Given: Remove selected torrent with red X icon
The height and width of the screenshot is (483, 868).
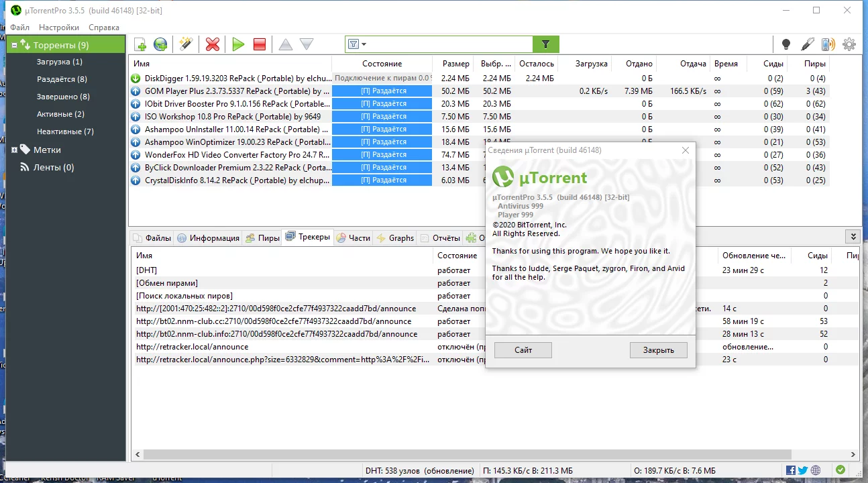Looking at the screenshot, I should (x=213, y=44).
